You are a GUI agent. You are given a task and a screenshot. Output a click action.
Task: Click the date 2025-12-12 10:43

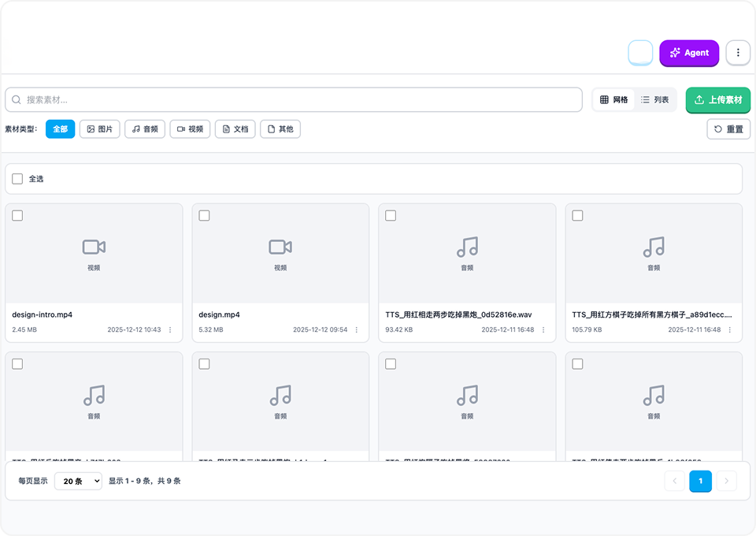pyautogui.click(x=134, y=329)
